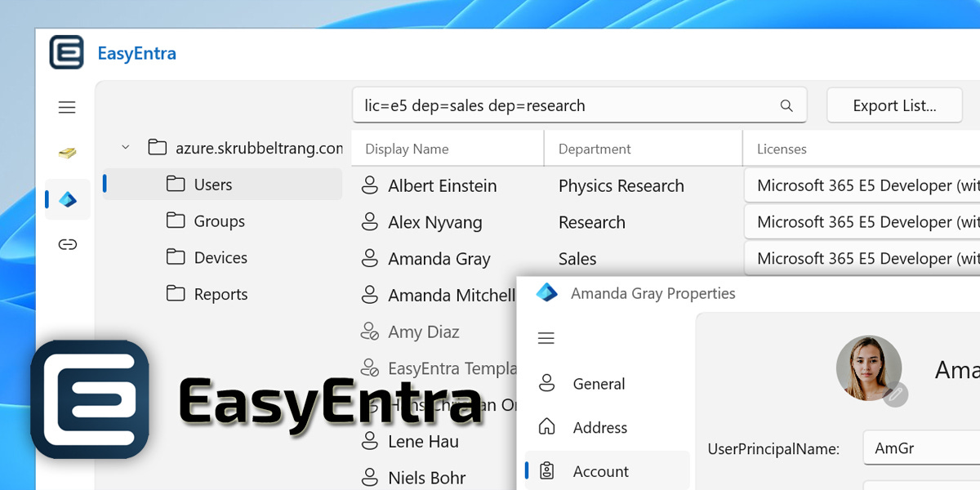The width and height of the screenshot is (980, 490).
Task: Click the disabled user icon beside Amy Diaz
Action: click(x=370, y=332)
